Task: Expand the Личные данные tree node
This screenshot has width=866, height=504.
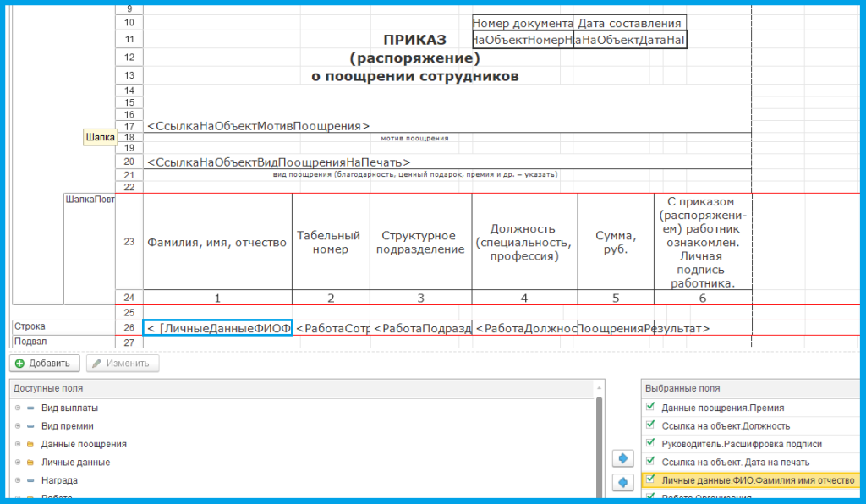Action: pyautogui.click(x=17, y=463)
